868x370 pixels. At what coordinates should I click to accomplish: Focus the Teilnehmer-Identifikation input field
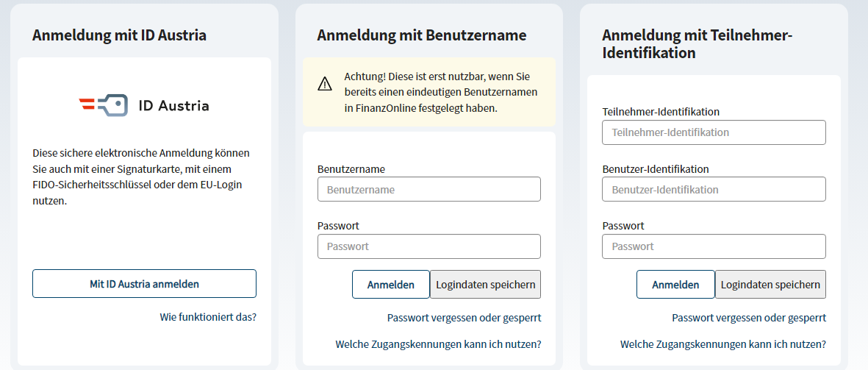pos(714,132)
